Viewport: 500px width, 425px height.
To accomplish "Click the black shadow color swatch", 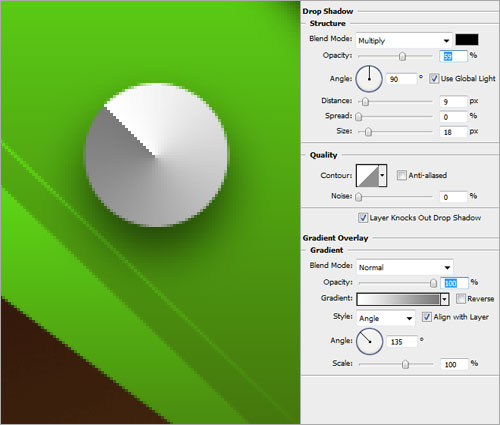I will 467,40.
